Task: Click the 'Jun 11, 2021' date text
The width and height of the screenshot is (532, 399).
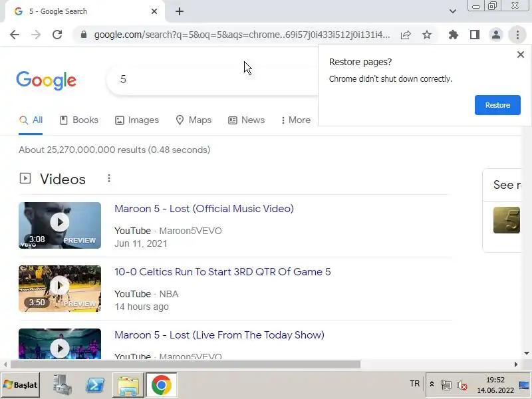Action: click(x=141, y=243)
